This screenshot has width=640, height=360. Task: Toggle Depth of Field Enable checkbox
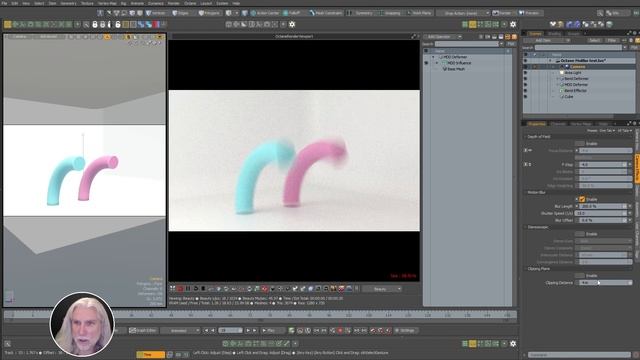click(580, 144)
